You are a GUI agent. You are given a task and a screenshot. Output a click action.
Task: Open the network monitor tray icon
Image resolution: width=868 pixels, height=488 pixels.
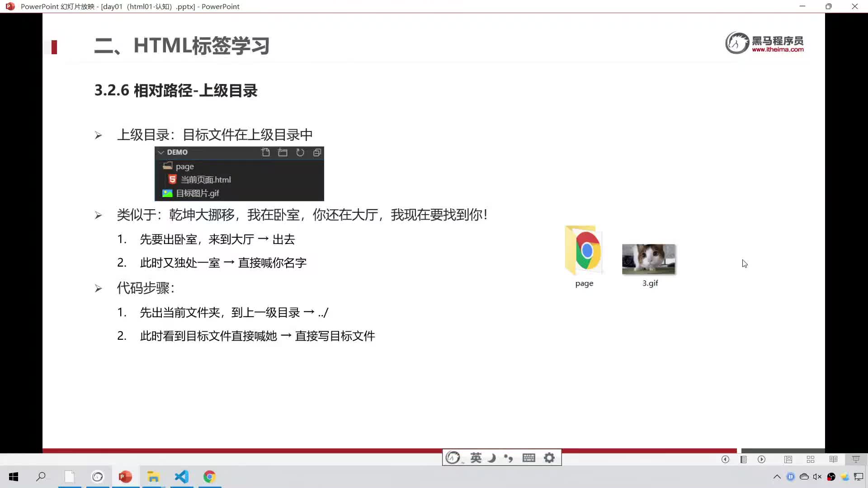pos(859,477)
